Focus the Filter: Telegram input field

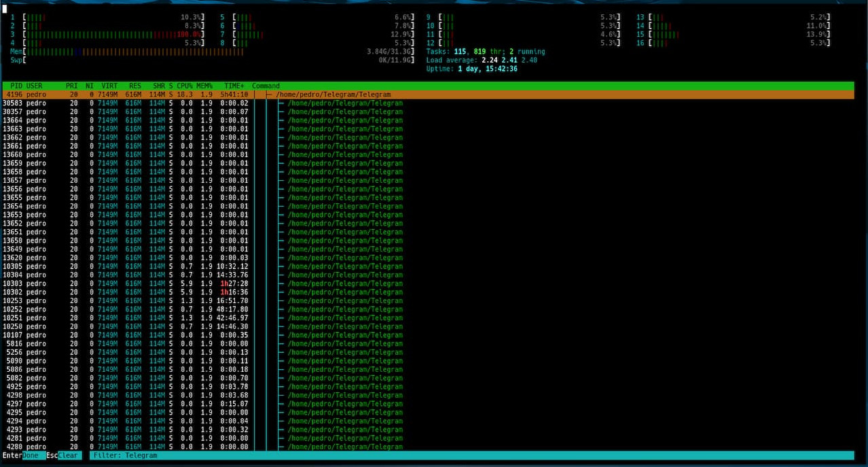pos(471,455)
